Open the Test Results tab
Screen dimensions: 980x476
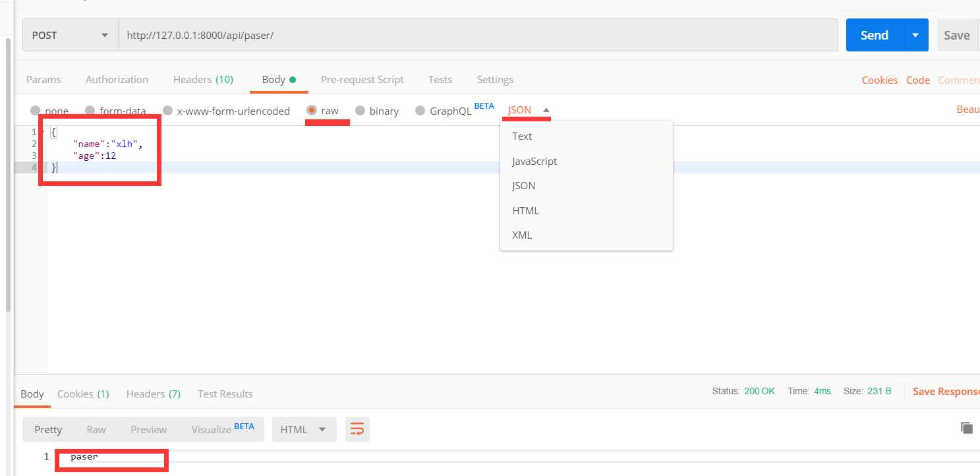pyautogui.click(x=225, y=394)
